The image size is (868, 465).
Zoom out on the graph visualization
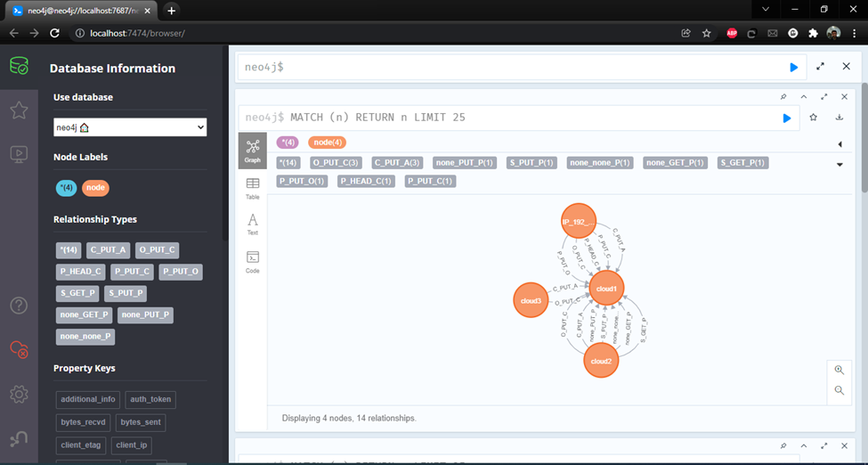tap(840, 390)
